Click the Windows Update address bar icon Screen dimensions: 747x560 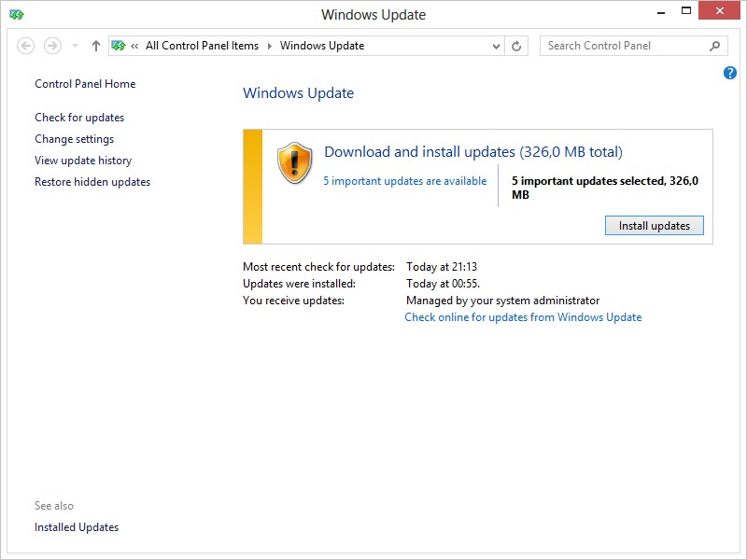click(119, 46)
